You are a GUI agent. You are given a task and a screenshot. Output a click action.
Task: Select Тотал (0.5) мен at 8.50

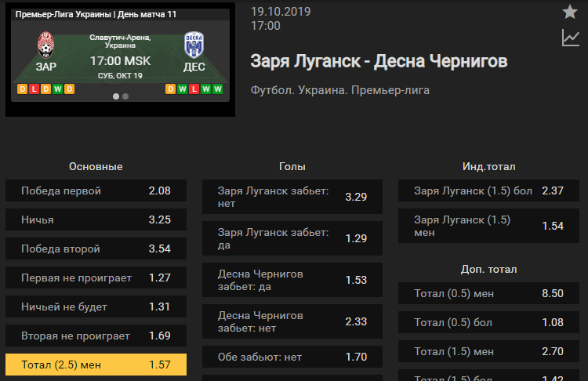[x=488, y=293]
